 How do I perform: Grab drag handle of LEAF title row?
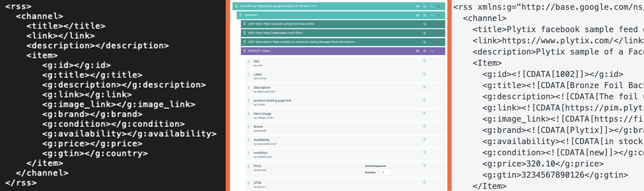point(245,24)
